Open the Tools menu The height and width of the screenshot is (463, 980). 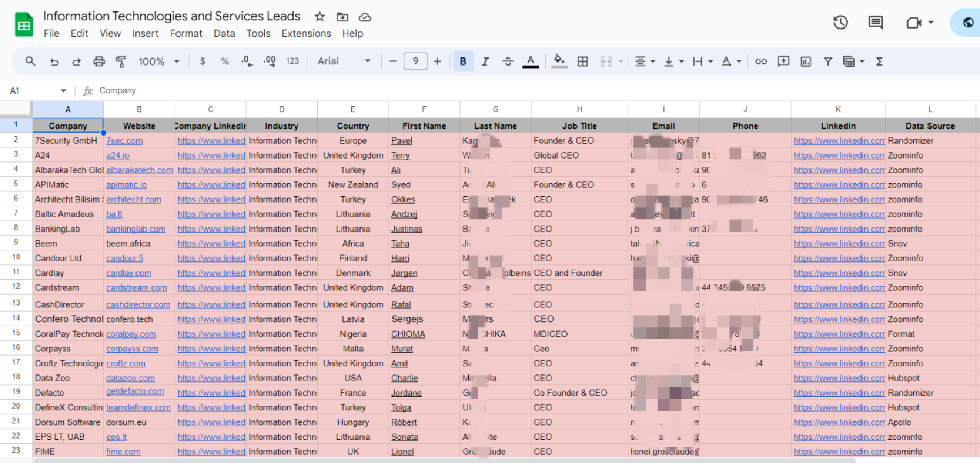258,33
